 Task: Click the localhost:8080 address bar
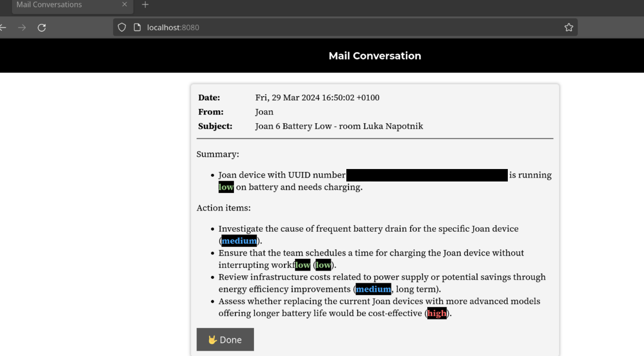(x=345, y=27)
